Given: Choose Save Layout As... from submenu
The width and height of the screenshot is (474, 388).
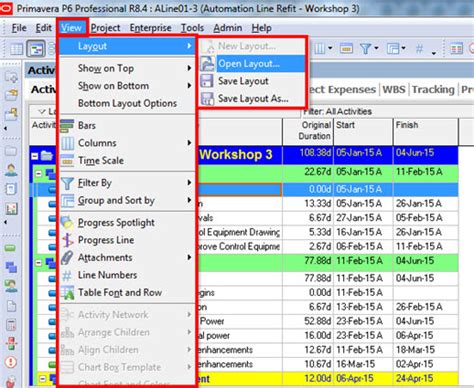Looking at the screenshot, I should point(252,98).
